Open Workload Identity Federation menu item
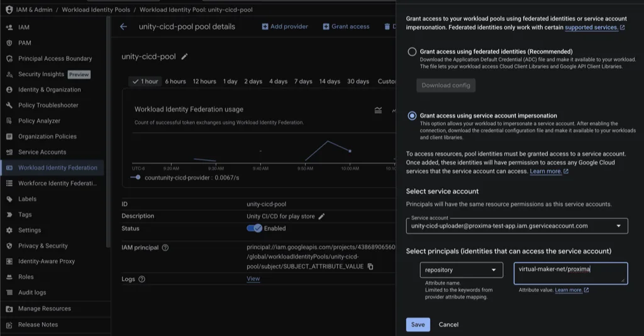This screenshot has height=336, width=644. point(52,167)
